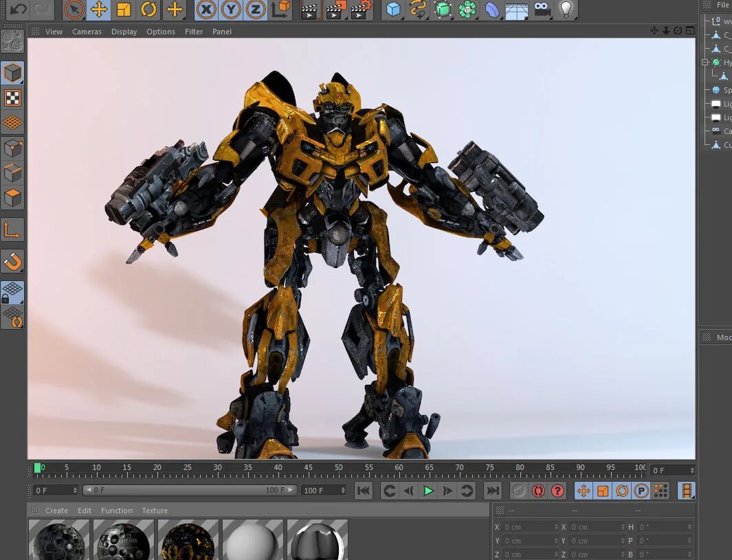This screenshot has width=732, height=560.
Task: Click Make Editable icon in left toolbar
Action: click(x=12, y=41)
